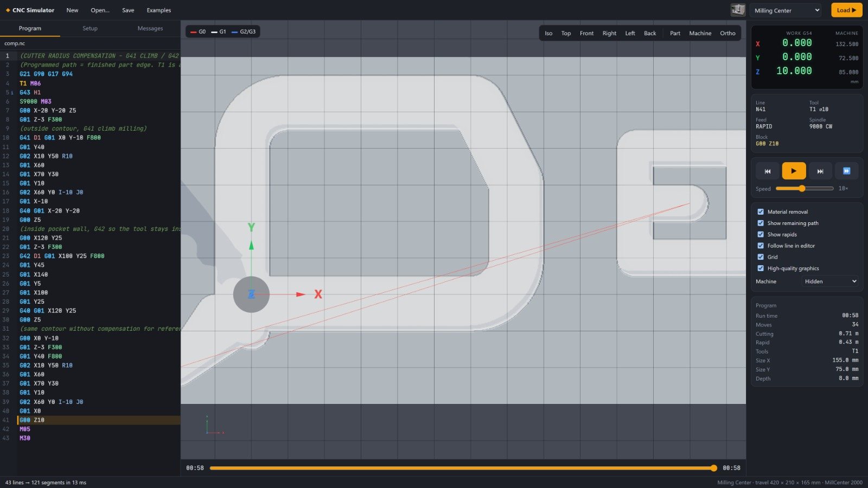Fit view to Machine
This screenshot has height=488, width=868.
(700, 34)
